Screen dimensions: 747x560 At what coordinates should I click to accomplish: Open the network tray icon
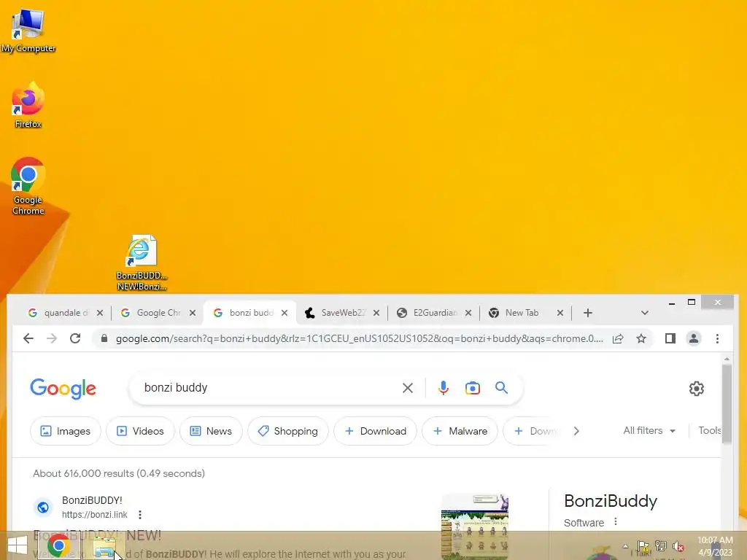(661, 546)
